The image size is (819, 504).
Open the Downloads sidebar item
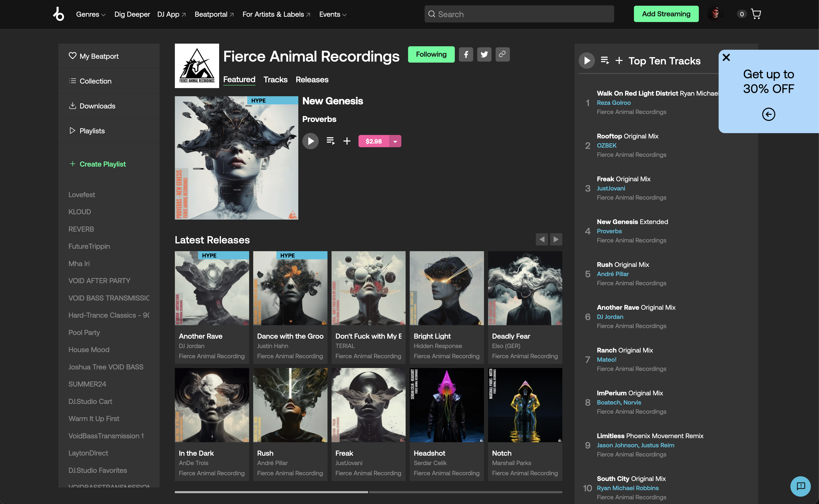coord(109,106)
